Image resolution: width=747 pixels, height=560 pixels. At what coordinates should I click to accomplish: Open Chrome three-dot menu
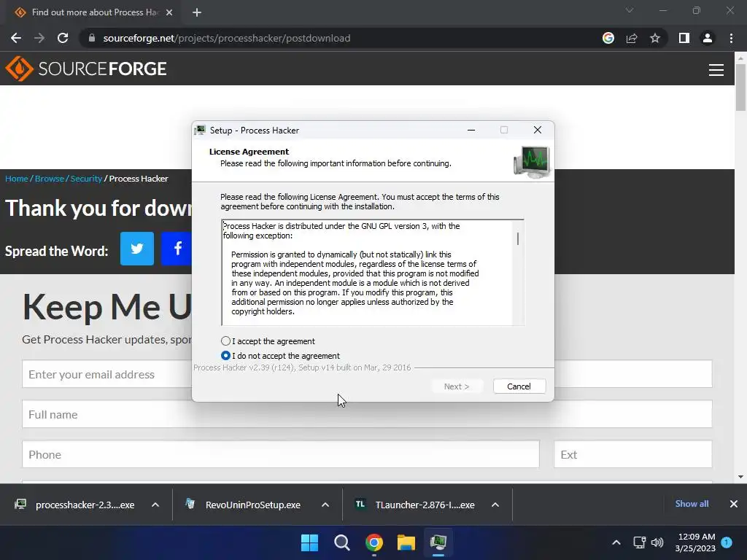(x=731, y=38)
